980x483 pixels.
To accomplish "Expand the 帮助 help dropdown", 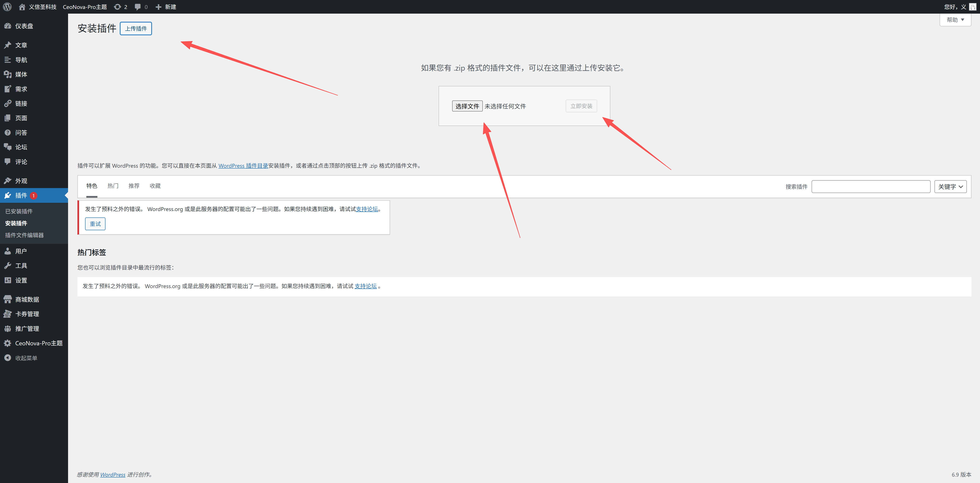I will [955, 20].
